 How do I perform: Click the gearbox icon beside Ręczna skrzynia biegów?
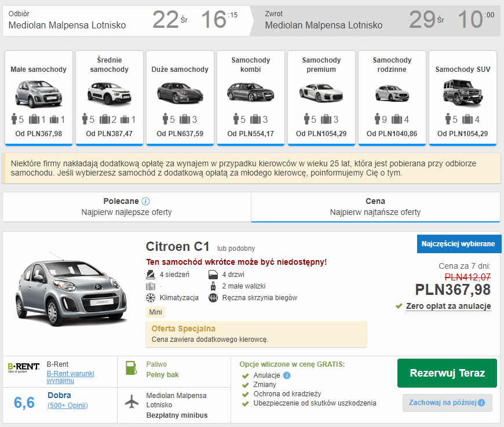point(213,298)
